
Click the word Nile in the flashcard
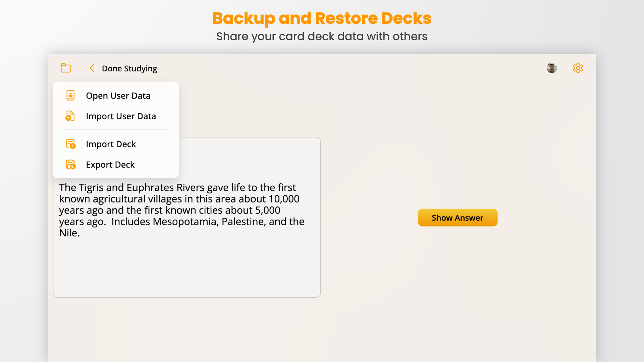click(69, 233)
